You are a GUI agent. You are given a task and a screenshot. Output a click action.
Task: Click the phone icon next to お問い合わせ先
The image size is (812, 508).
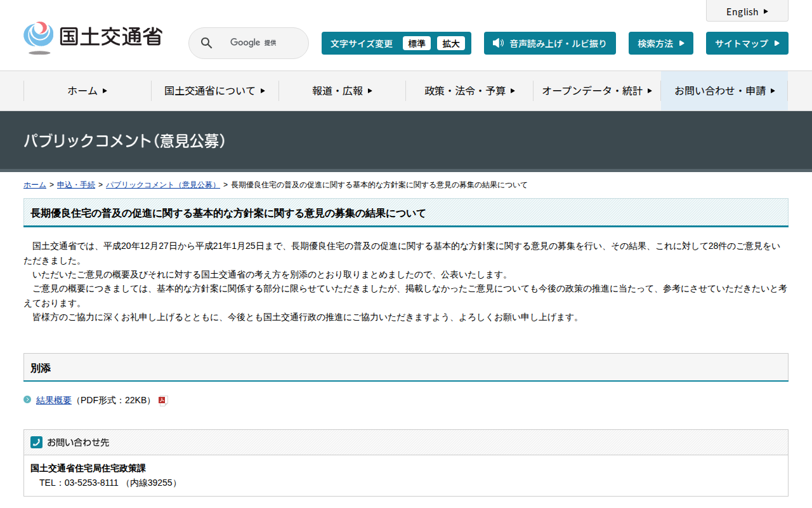tap(36, 442)
